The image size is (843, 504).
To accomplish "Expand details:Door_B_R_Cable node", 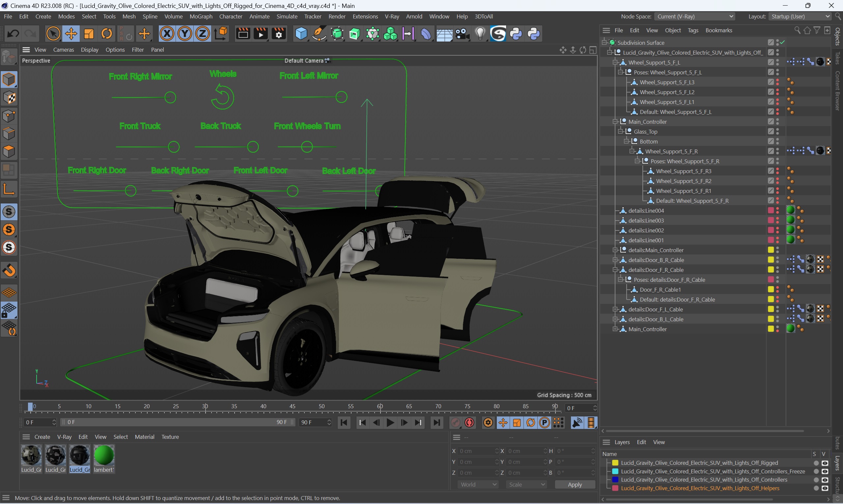I will [615, 260].
